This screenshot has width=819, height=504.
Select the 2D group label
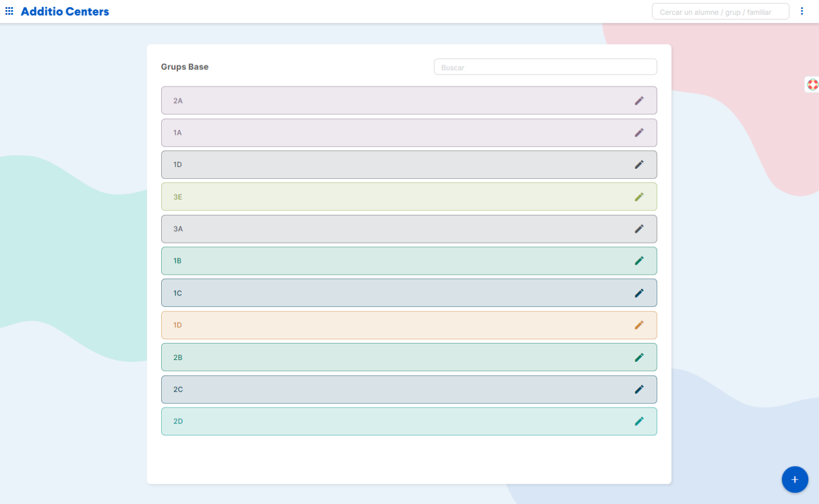[x=178, y=422]
